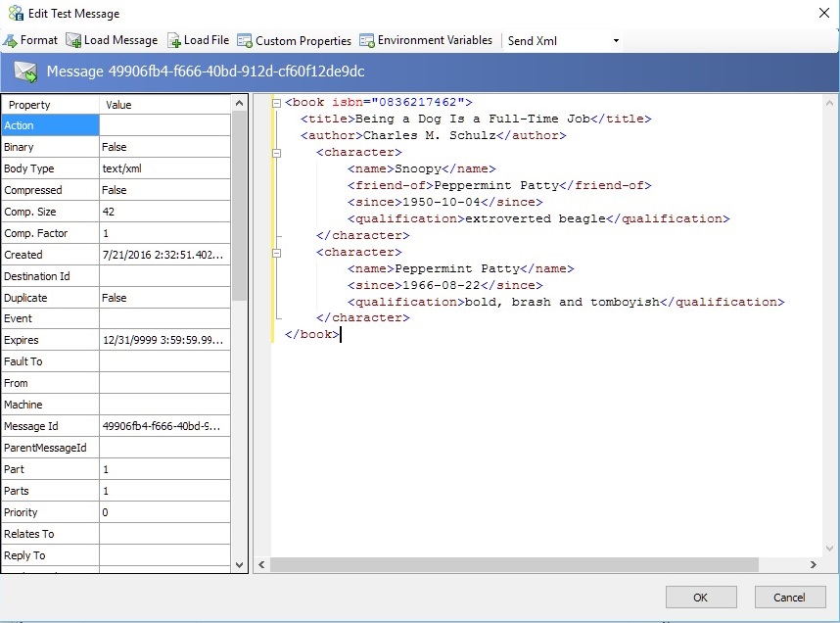This screenshot has width=840, height=623.
Task: Click the Property column header
Action: click(x=51, y=105)
